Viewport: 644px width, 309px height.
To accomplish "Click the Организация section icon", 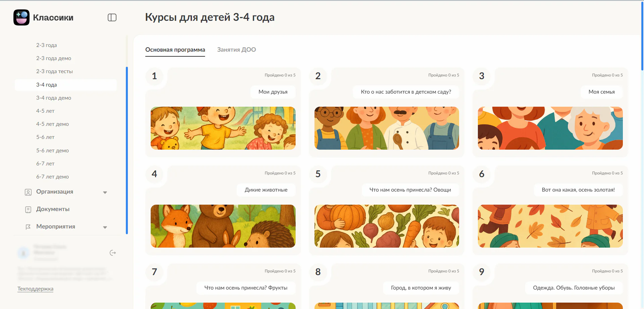I will (28, 192).
